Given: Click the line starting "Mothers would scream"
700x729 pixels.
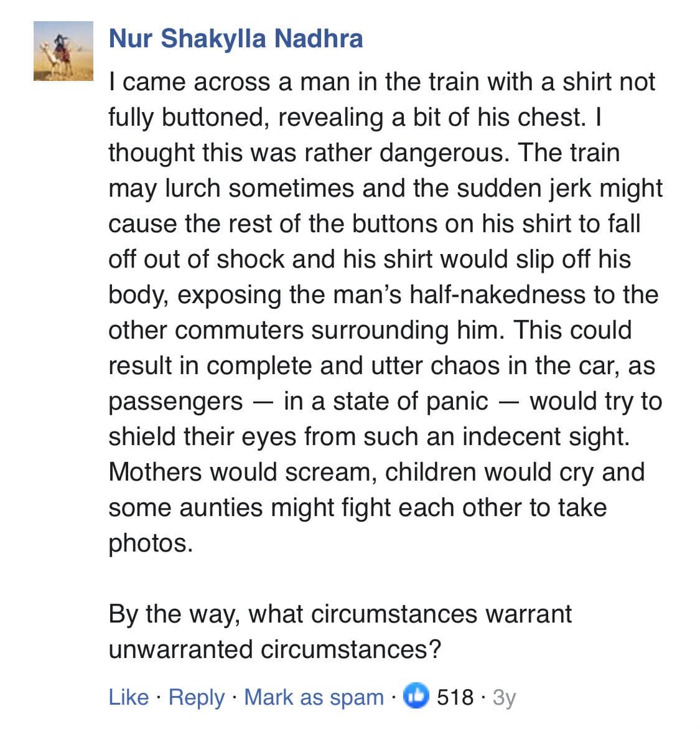Looking at the screenshot, I should click(x=376, y=472).
